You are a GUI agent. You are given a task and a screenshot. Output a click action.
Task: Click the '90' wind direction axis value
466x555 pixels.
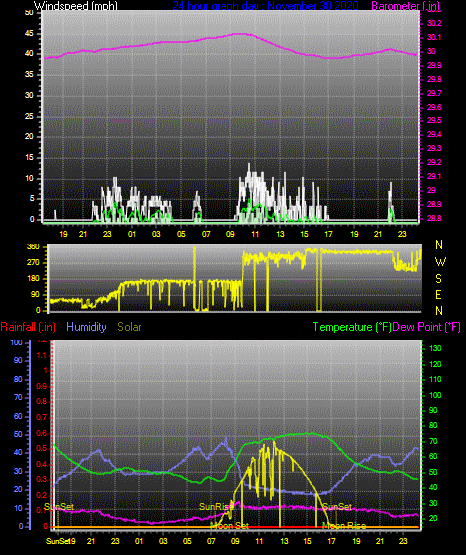(36, 294)
